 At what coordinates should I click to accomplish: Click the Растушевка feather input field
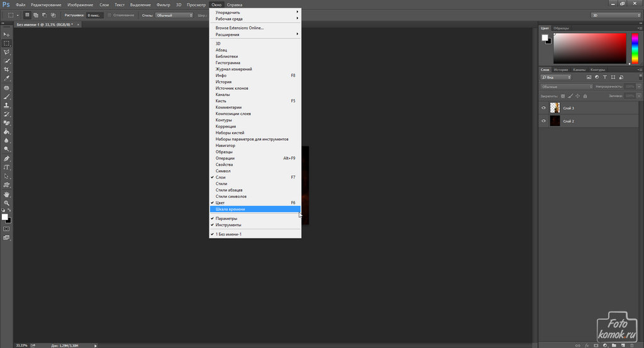[95, 14]
